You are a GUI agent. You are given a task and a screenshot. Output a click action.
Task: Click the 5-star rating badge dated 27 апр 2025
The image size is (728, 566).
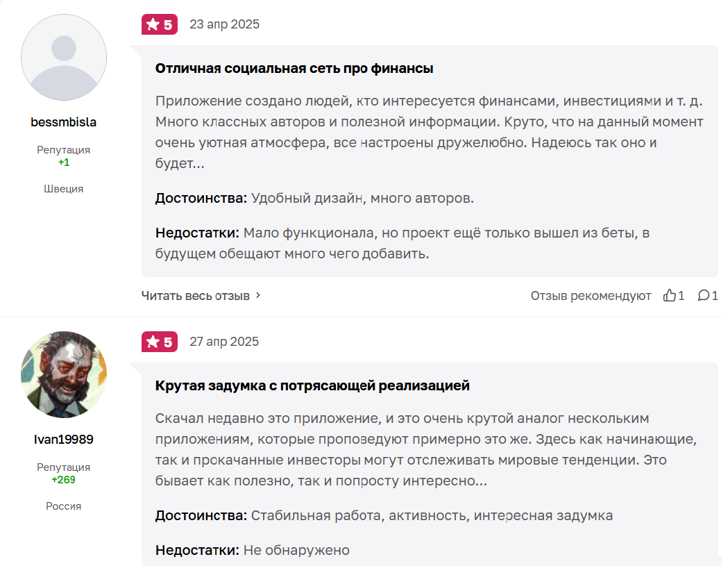pos(160,342)
